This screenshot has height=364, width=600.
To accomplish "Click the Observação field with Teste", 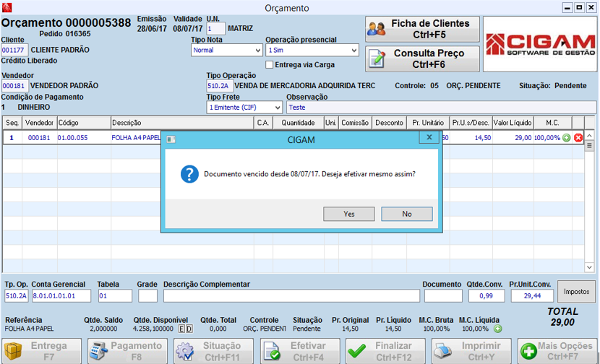I will pyautogui.click(x=441, y=108).
